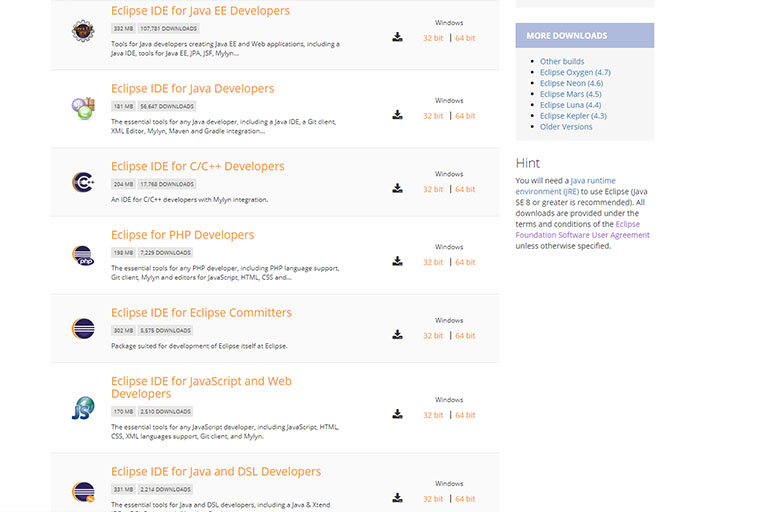Viewport: 768px width, 512px height.
Task: Click the 181 MB size badge
Action: coord(123,106)
